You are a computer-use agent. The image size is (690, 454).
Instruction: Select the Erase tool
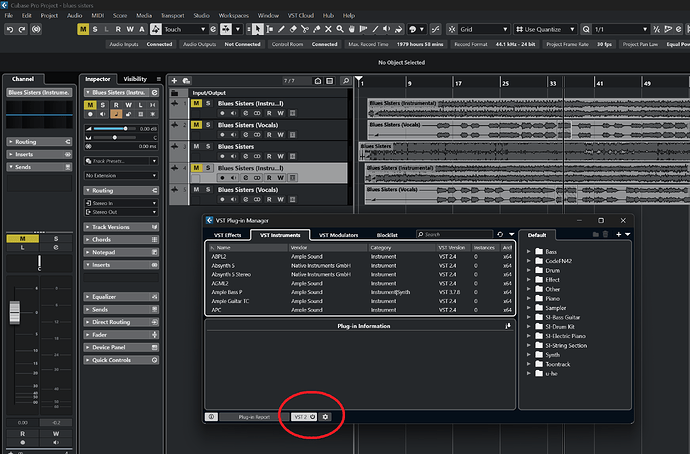293,29
